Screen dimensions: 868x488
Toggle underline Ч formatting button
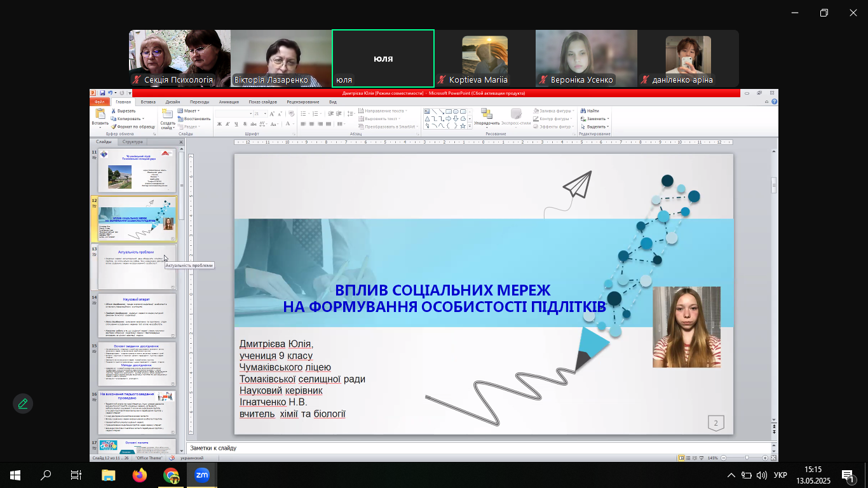point(236,125)
